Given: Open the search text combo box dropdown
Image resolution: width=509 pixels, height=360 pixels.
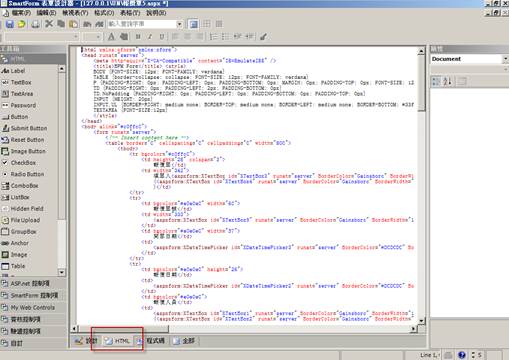Looking at the screenshot, I should click(179, 24).
